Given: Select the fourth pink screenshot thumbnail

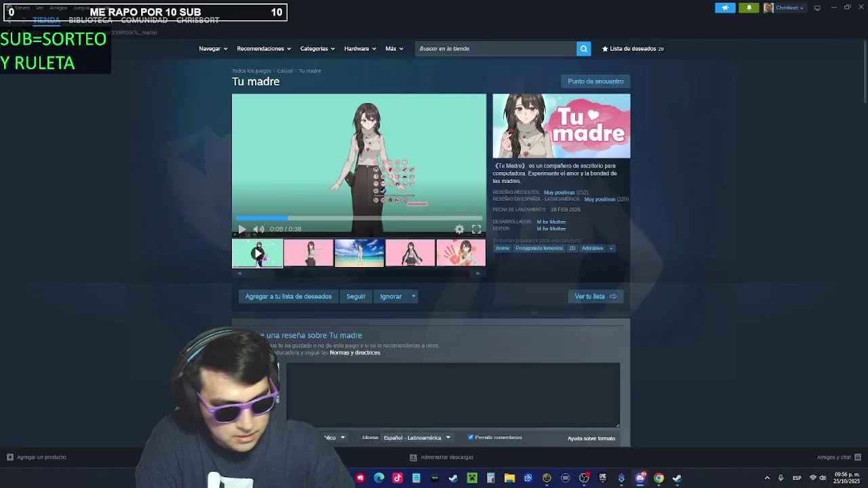Looking at the screenshot, I should (x=410, y=253).
